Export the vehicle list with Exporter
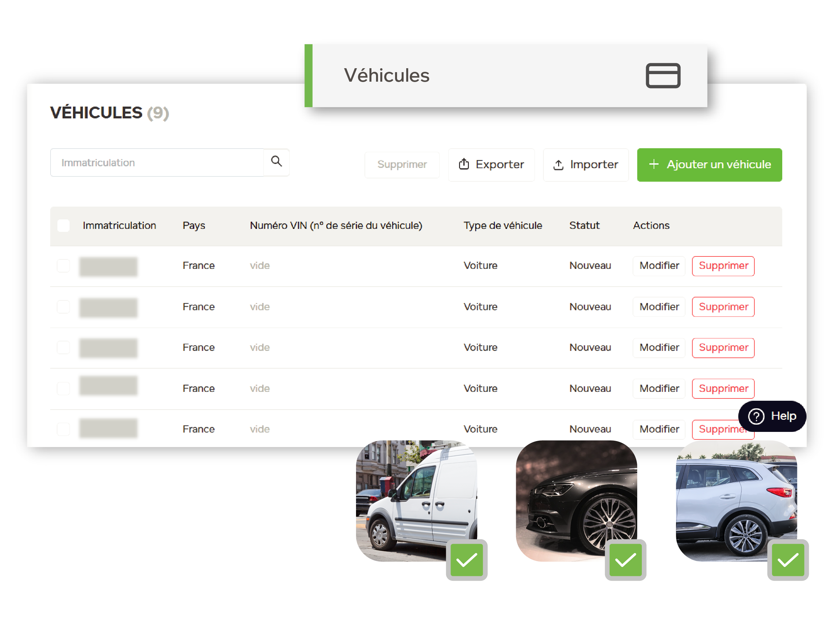 click(x=491, y=164)
